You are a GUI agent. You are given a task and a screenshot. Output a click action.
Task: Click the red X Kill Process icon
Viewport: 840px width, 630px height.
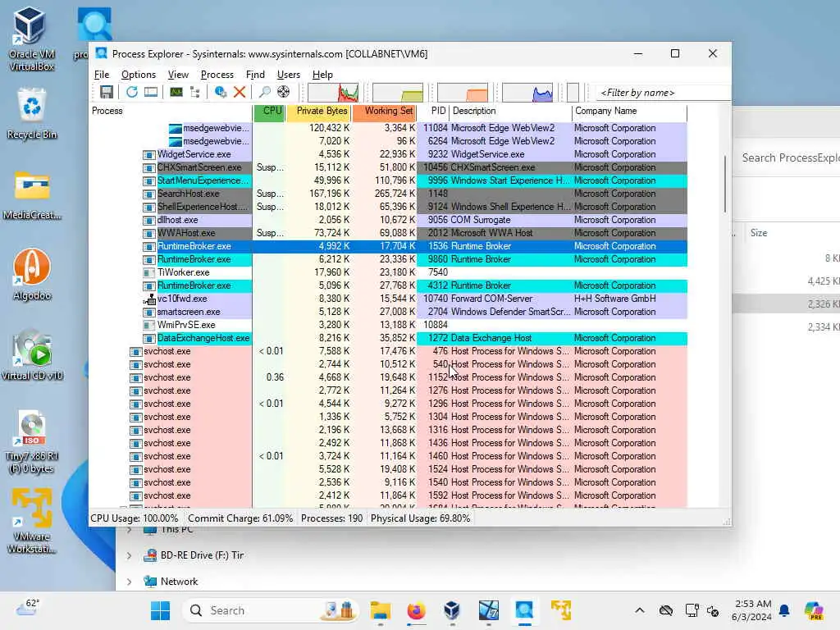click(240, 92)
